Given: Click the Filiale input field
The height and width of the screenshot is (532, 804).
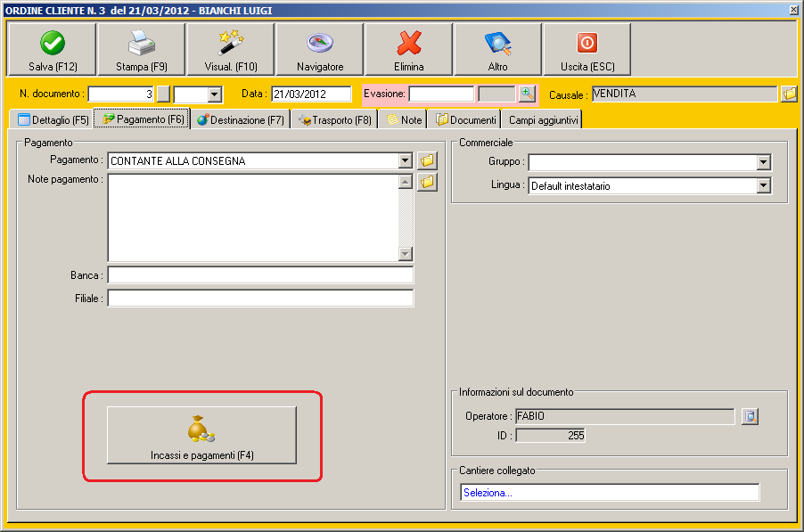Looking at the screenshot, I should [x=260, y=298].
